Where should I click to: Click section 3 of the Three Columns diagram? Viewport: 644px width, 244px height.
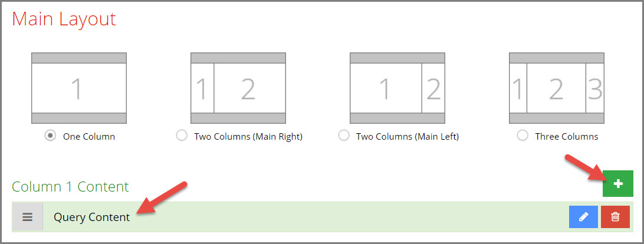pyautogui.click(x=594, y=88)
